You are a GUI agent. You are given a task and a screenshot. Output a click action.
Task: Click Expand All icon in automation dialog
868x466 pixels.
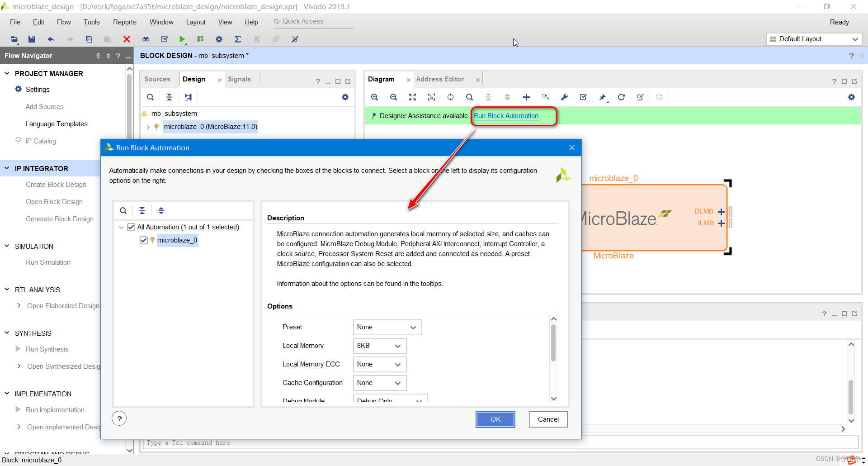click(x=161, y=210)
